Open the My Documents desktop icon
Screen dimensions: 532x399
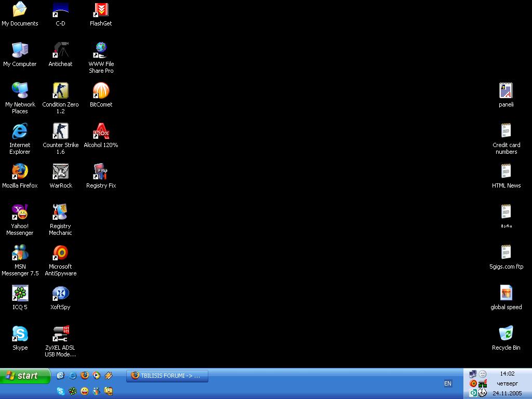click(x=20, y=14)
